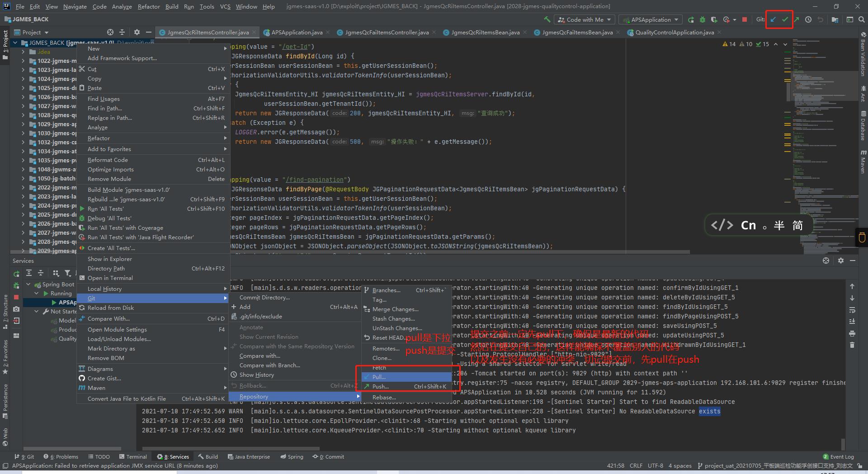Image resolution: width=868 pixels, height=474 pixels.
Task: Click the editor horizontal scrollbar
Action: pos(459,251)
